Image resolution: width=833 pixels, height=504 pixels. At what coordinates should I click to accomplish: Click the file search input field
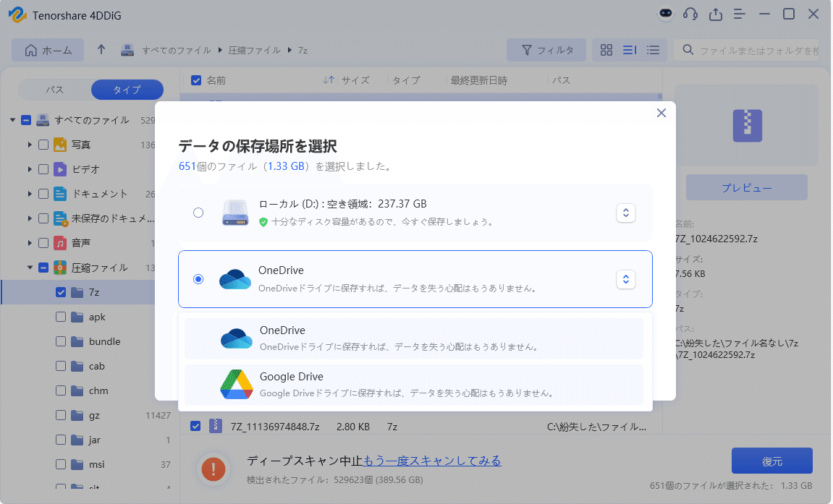[758, 50]
